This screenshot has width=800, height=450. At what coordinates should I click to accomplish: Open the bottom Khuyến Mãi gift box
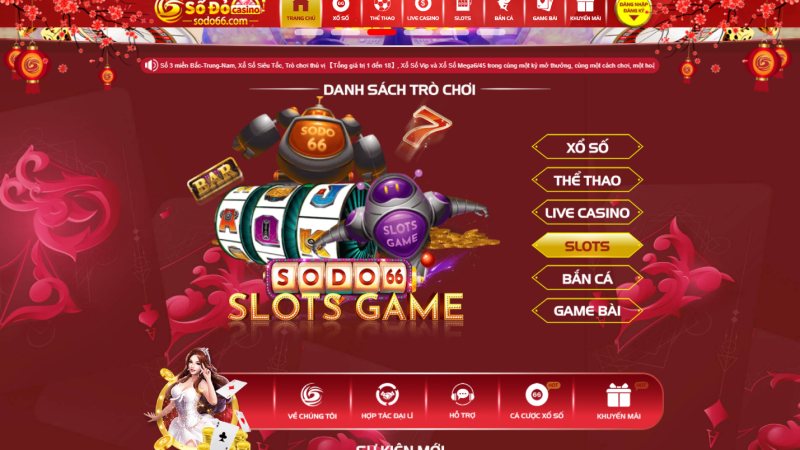coord(618,395)
